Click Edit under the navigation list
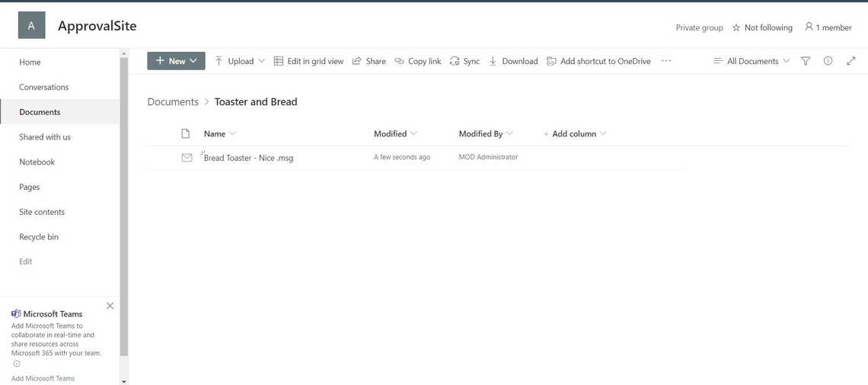 [x=25, y=261]
